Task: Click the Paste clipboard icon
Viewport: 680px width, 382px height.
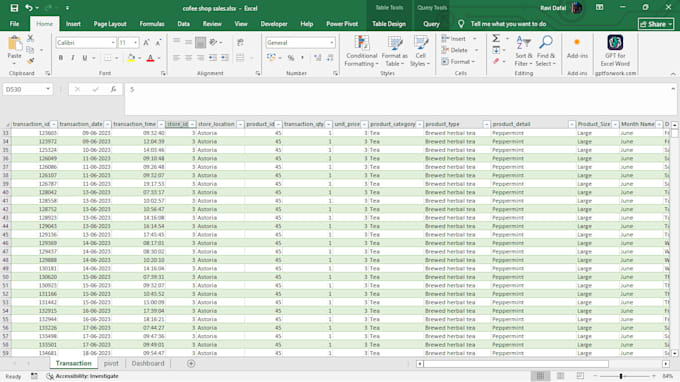Action: pos(14,43)
